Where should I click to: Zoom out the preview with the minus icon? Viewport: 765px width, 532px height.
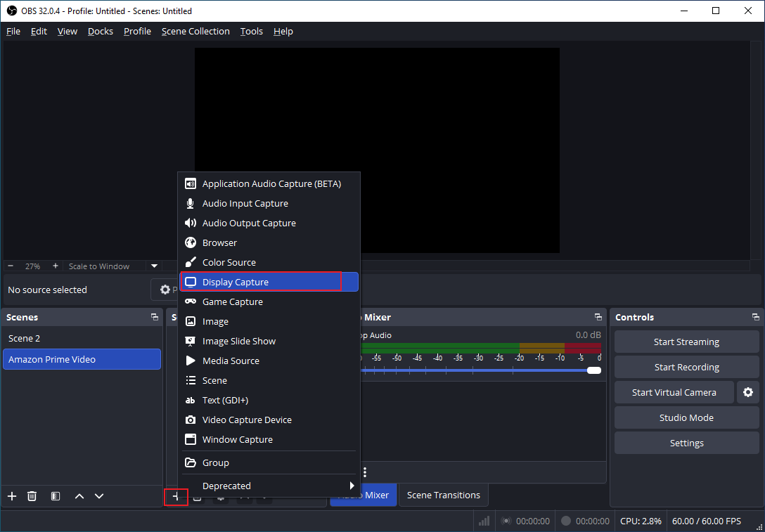coord(9,266)
